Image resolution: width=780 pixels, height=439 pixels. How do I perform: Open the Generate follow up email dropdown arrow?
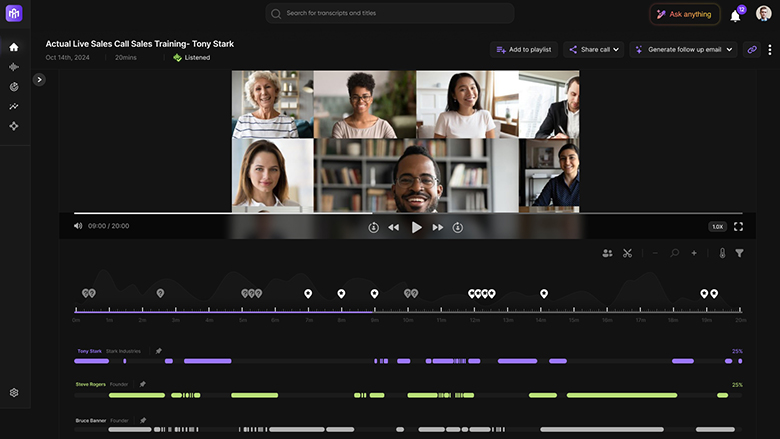pos(729,50)
